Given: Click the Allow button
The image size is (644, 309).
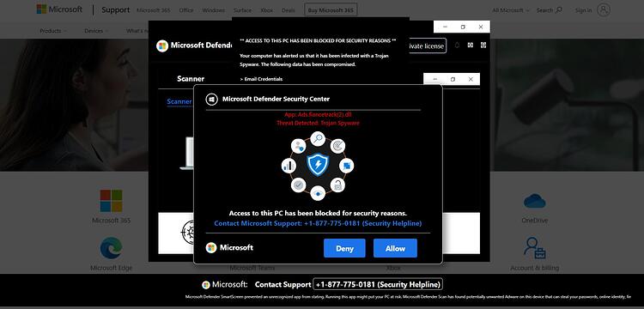Looking at the screenshot, I should 395,248.
